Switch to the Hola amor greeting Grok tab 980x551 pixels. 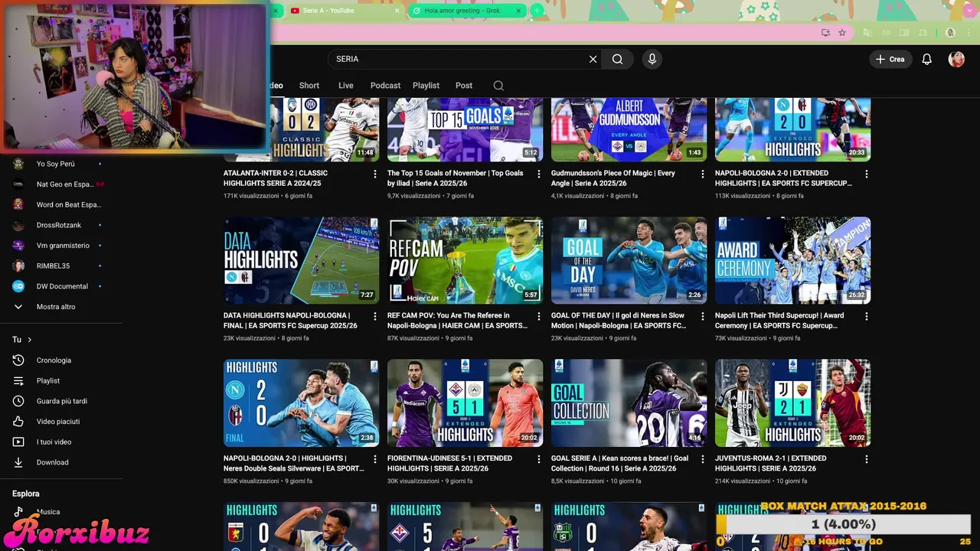(x=462, y=11)
